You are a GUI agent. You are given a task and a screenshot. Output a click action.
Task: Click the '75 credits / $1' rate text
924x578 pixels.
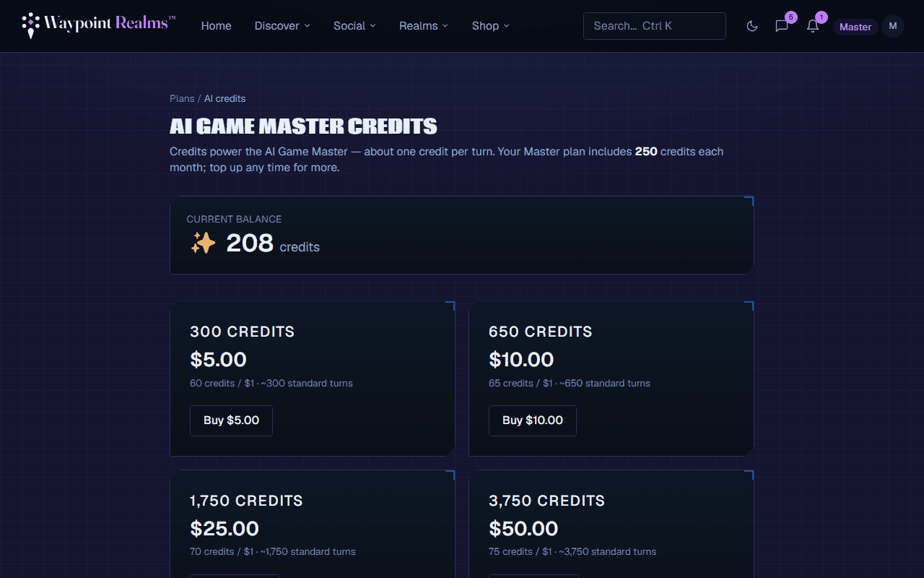coord(521,551)
